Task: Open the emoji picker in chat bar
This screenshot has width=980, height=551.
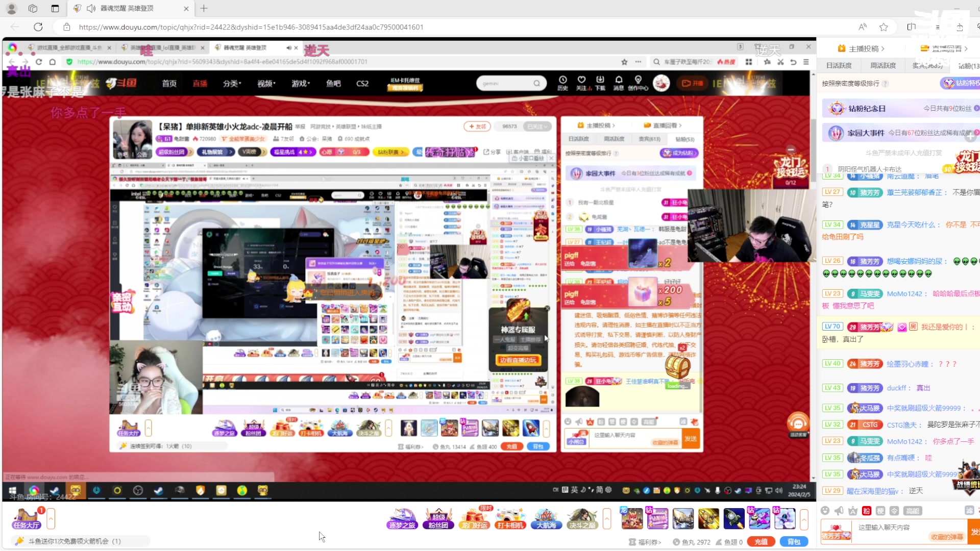Action: pos(825,511)
